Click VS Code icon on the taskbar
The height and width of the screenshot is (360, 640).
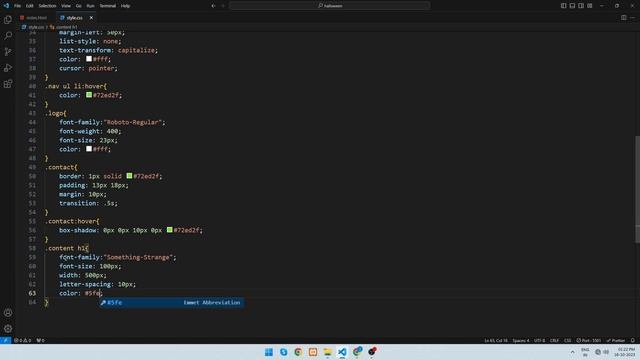(342, 352)
